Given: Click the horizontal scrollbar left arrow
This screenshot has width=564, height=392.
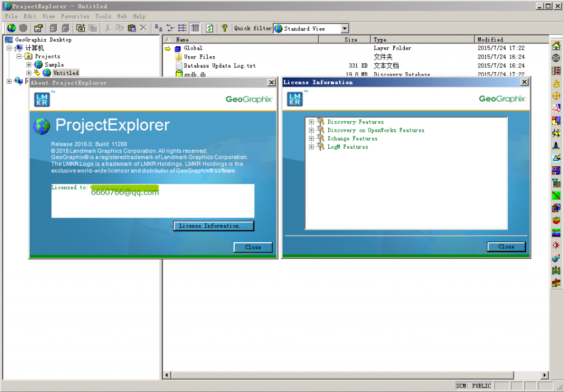Looking at the screenshot, I should (167, 375).
